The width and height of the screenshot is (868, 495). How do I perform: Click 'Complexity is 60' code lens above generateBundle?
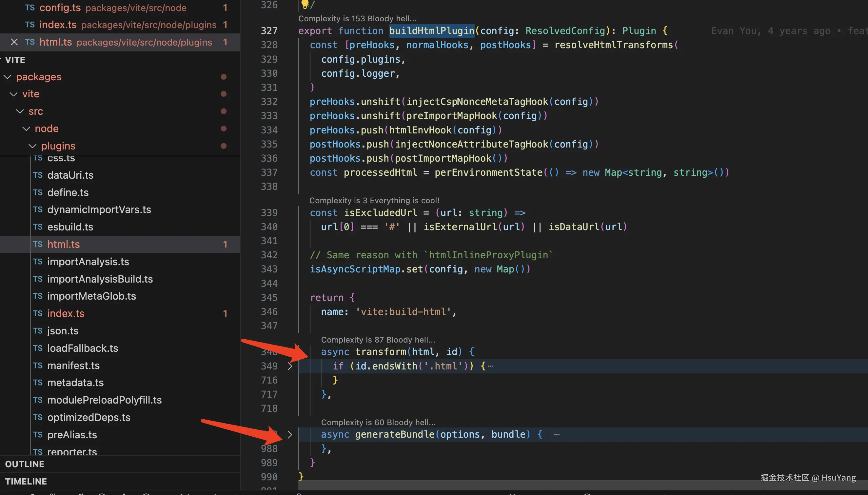click(x=378, y=422)
